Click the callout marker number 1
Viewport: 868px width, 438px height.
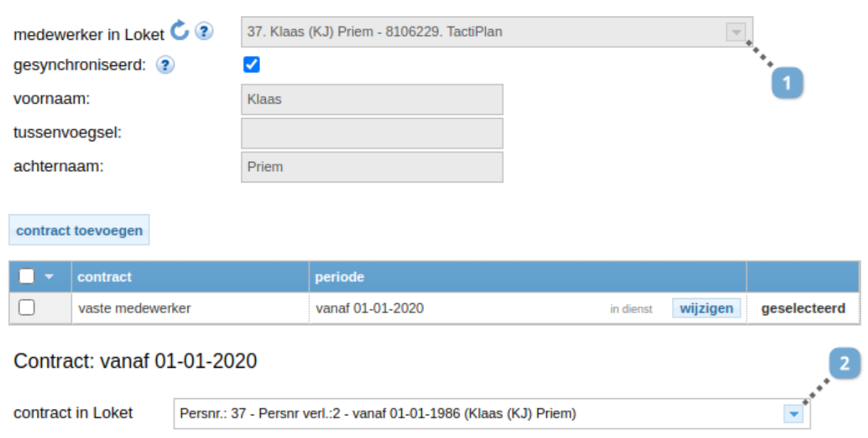click(x=787, y=84)
